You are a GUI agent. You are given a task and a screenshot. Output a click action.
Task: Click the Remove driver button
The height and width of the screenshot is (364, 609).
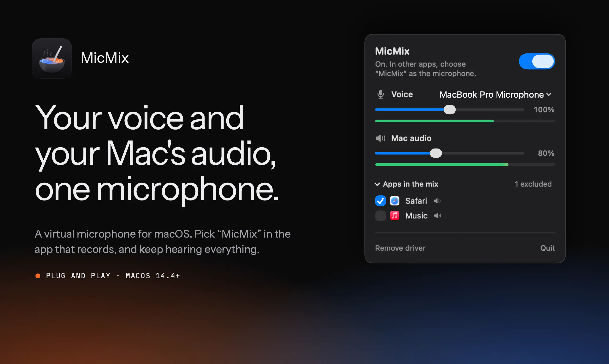click(400, 248)
